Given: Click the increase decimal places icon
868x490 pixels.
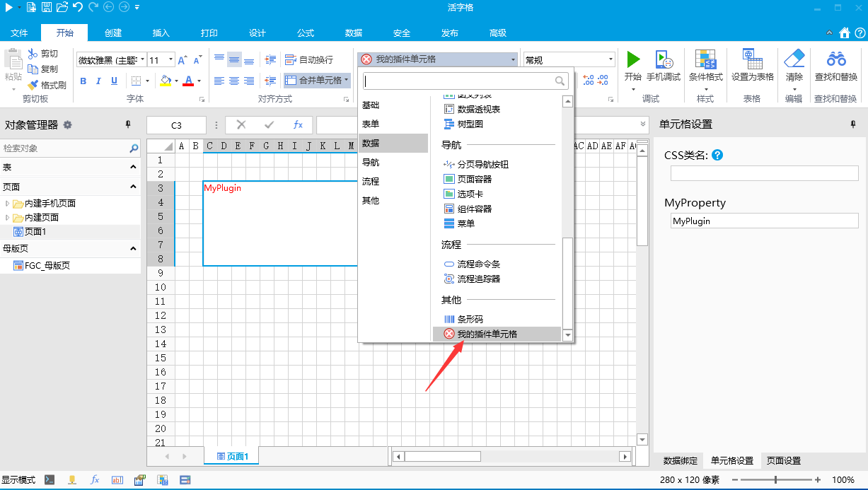Looking at the screenshot, I should click(x=589, y=80).
